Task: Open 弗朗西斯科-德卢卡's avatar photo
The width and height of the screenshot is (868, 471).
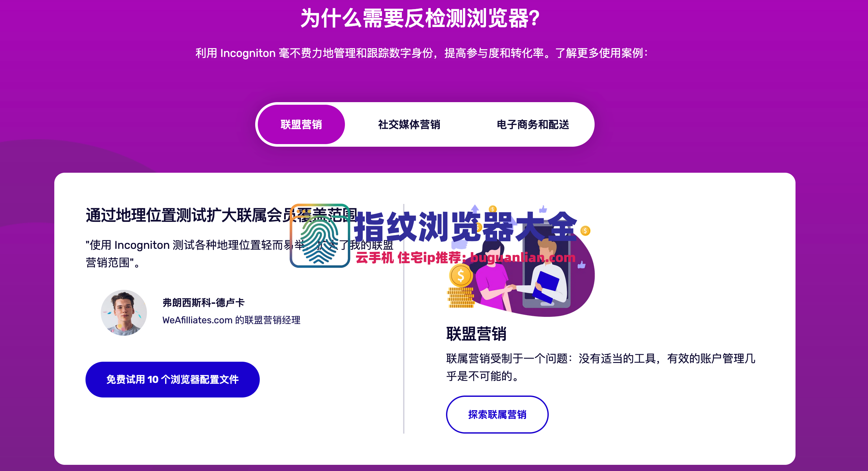Action: [x=124, y=313]
